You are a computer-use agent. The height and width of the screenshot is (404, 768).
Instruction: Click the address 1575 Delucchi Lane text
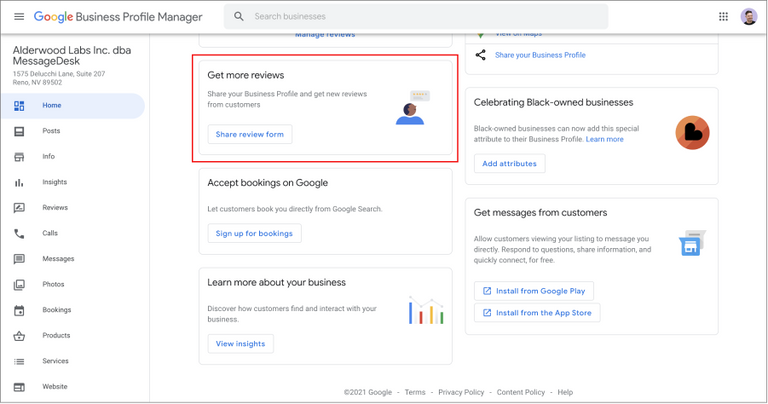(x=59, y=74)
